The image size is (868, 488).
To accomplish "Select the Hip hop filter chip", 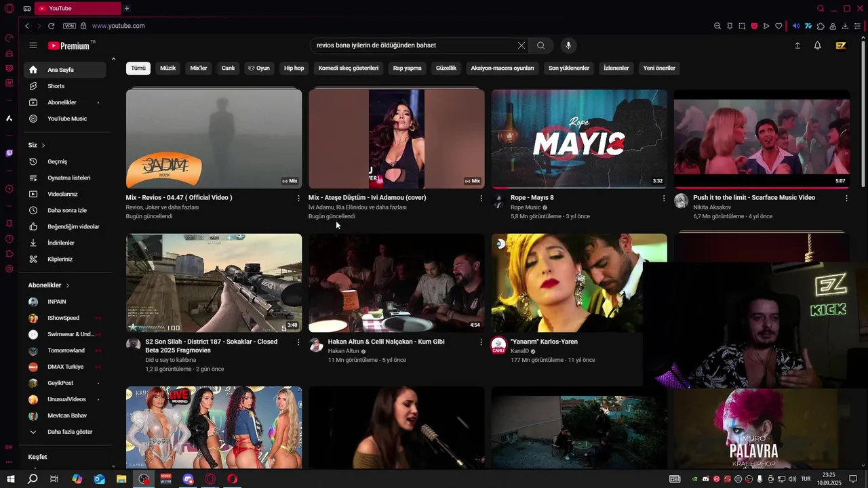I will pyautogui.click(x=294, y=68).
